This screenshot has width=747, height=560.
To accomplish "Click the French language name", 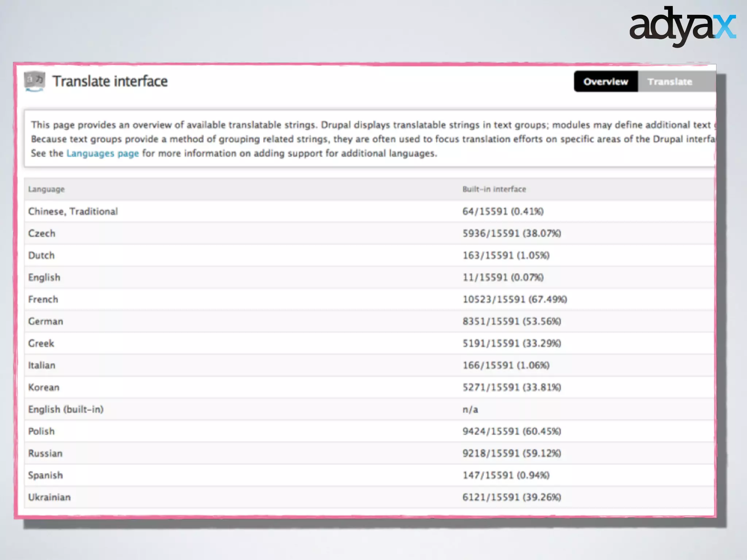I will pos(43,299).
